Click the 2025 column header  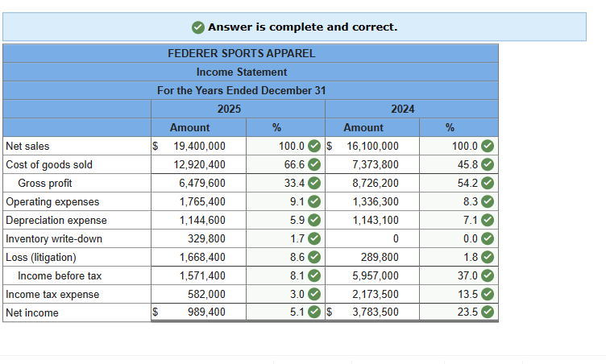tap(238, 109)
